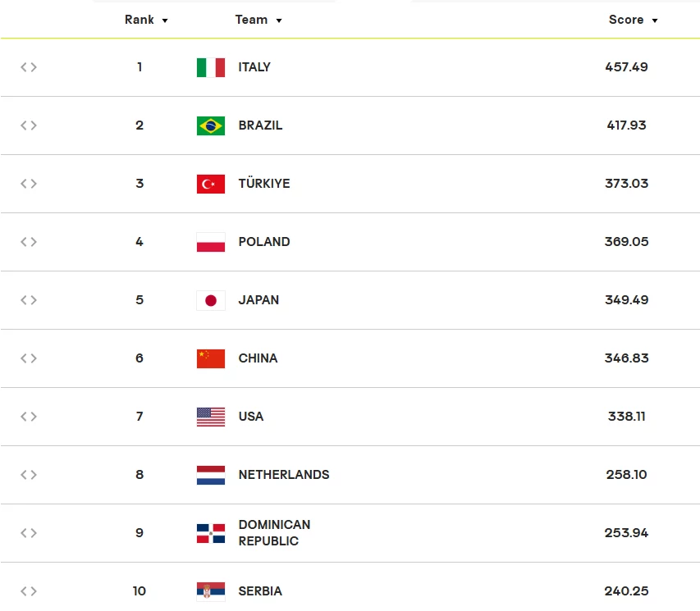Expand Serbia row details with chevron arrows
700x611 pixels.
29,591
